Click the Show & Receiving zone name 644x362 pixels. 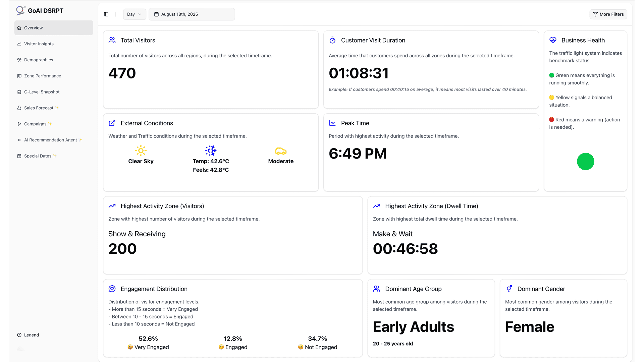click(x=137, y=234)
